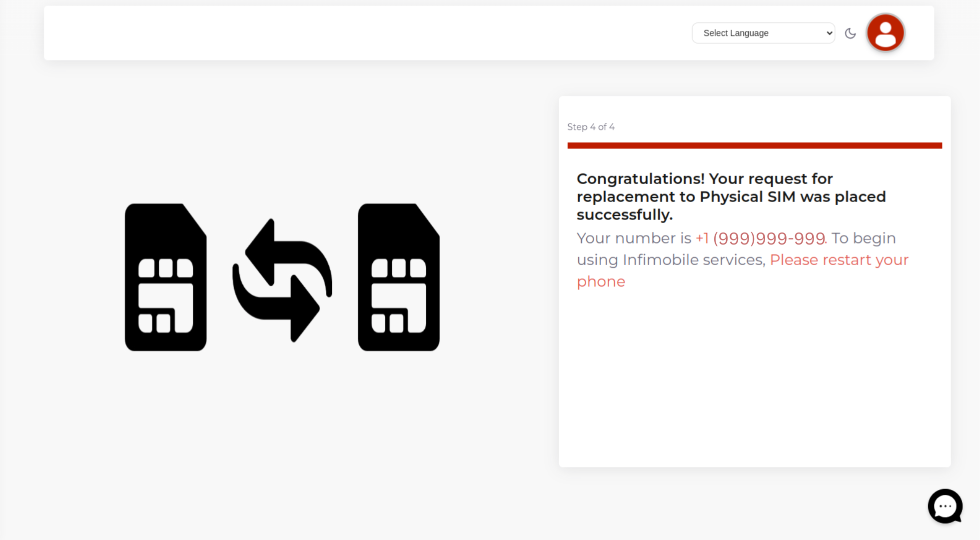Click the Step 4 of 4 label

(591, 127)
